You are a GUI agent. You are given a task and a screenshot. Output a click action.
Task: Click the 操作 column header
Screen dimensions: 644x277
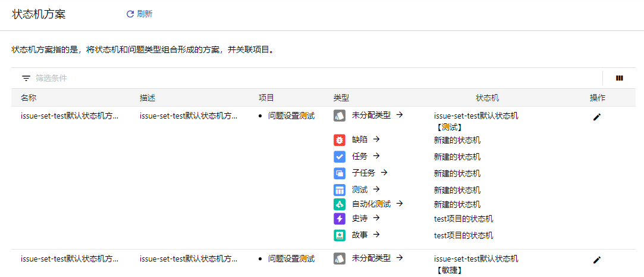click(597, 98)
